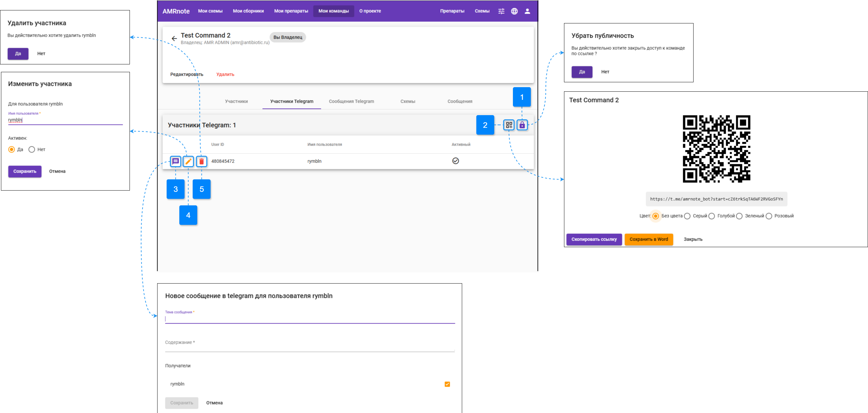This screenshot has height=413, width=868.
Task: Switch to the Участники Telegram tab
Action: (x=292, y=101)
